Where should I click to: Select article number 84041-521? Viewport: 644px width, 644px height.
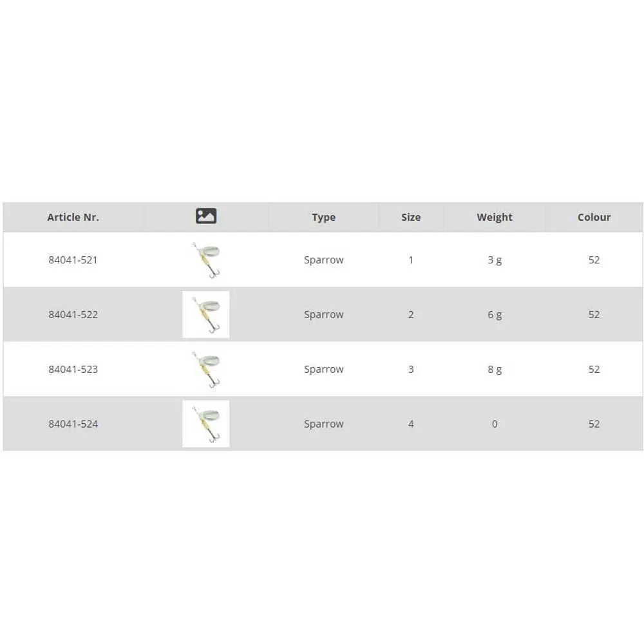pyautogui.click(x=73, y=260)
